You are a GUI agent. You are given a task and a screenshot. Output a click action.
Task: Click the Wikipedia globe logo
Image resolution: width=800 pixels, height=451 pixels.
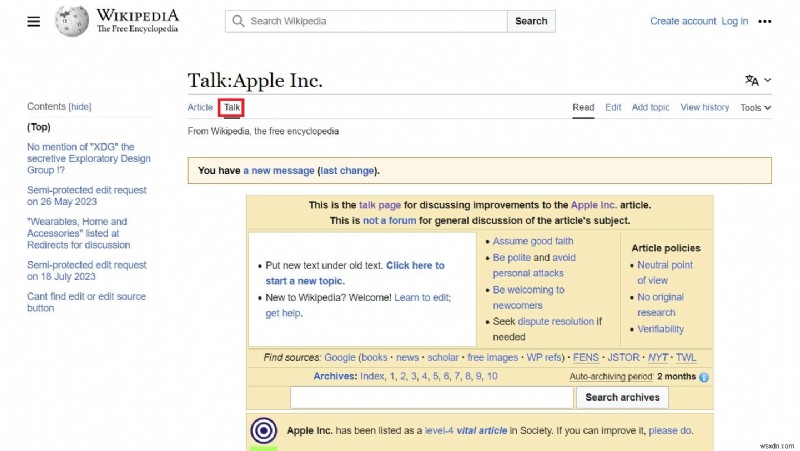click(72, 21)
